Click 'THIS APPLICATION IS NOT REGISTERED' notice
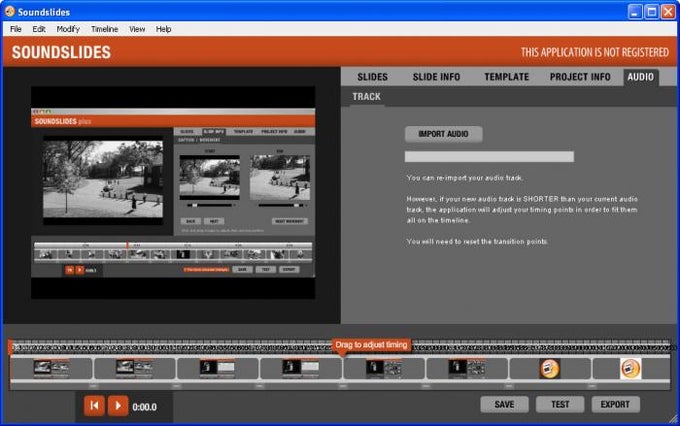Screen dimensions: 680x426 click(595, 52)
